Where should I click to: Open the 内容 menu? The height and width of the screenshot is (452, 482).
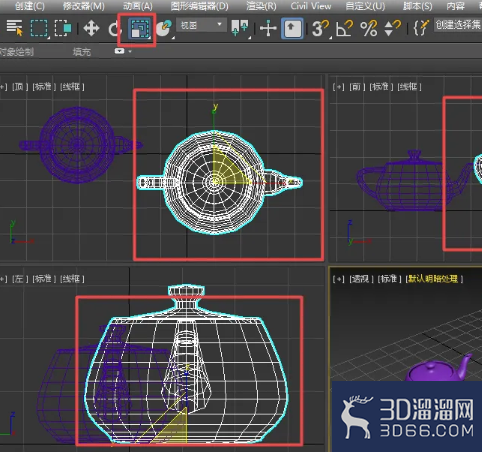[x=455, y=6]
